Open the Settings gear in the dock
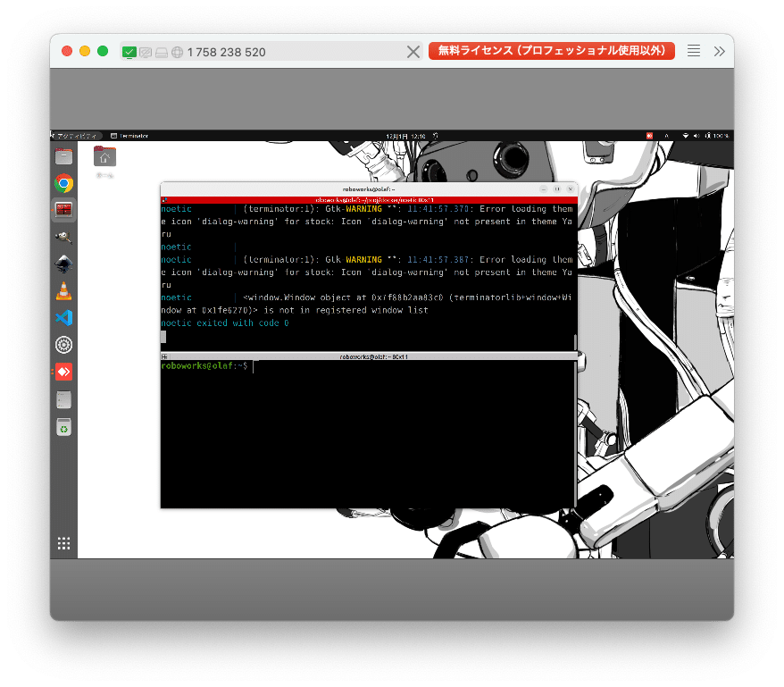Screen dimensions: 784x687 (x=63, y=345)
